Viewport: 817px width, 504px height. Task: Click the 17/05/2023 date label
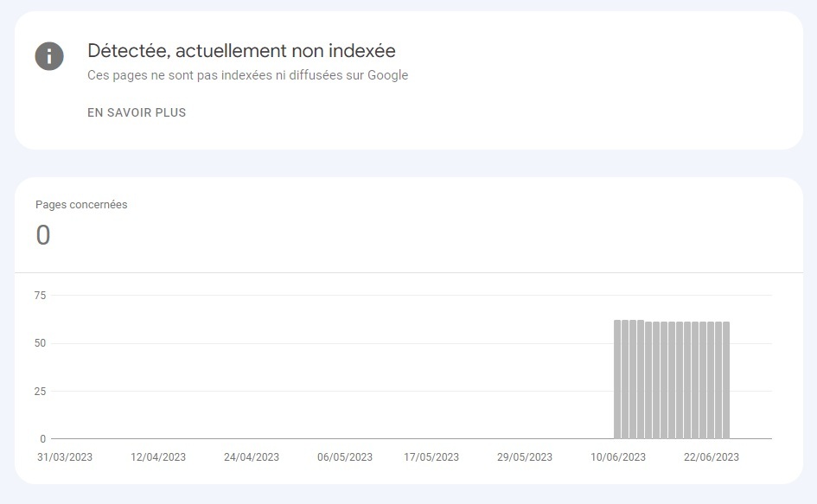click(431, 457)
